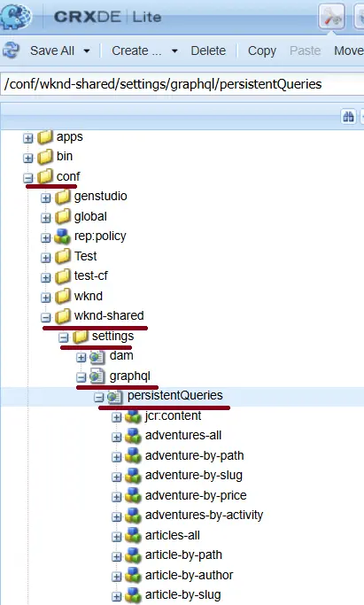The height and width of the screenshot is (605, 364).
Task: Click the settings folder icon
Action: [81, 336]
